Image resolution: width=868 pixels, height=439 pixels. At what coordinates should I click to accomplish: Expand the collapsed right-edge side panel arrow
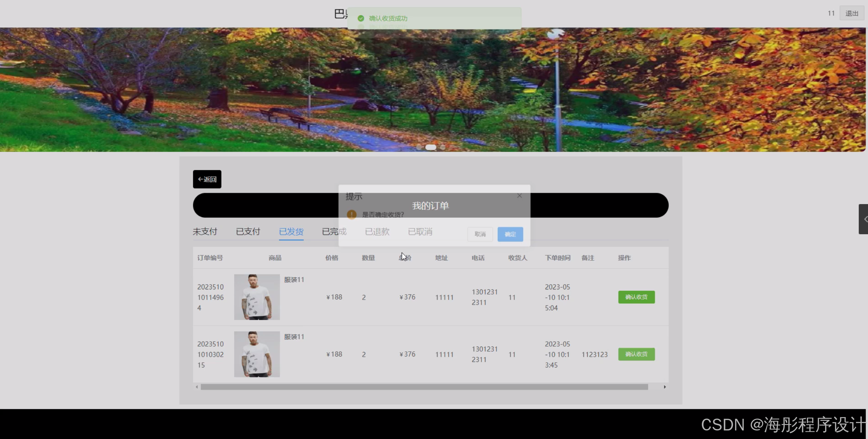click(x=864, y=219)
